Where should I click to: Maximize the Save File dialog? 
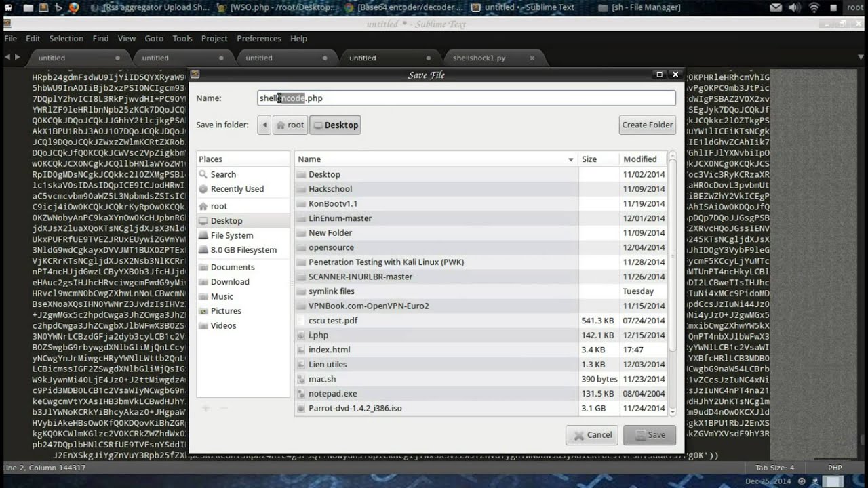pos(659,75)
